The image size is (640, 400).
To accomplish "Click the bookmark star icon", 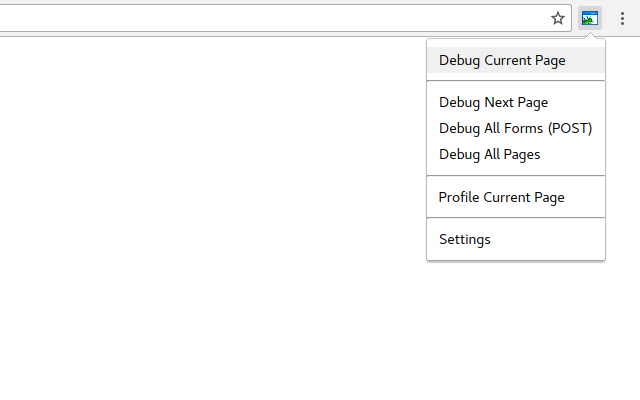I will tap(558, 18).
